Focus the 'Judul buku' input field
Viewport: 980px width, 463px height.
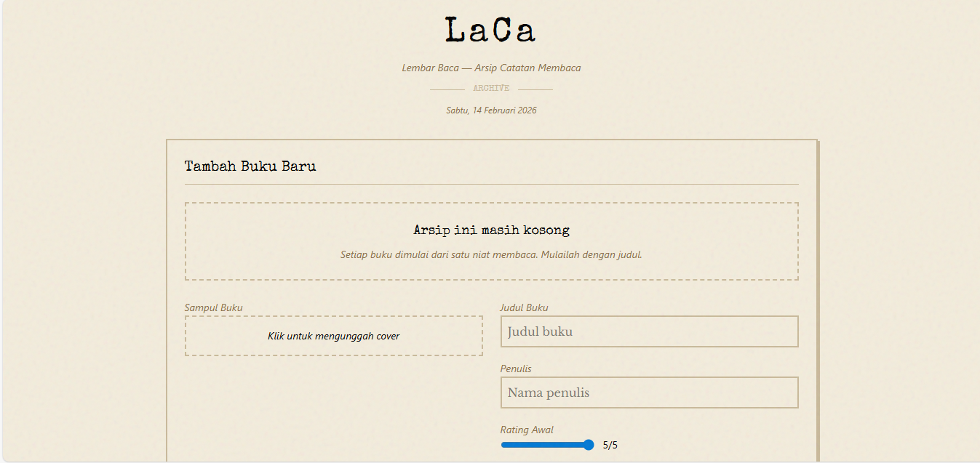649,331
